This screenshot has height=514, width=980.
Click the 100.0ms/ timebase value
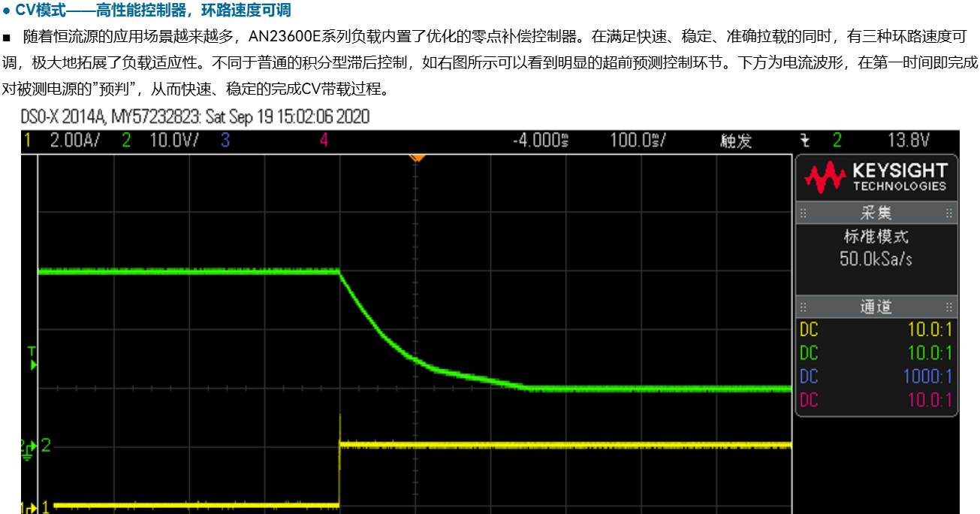638,141
